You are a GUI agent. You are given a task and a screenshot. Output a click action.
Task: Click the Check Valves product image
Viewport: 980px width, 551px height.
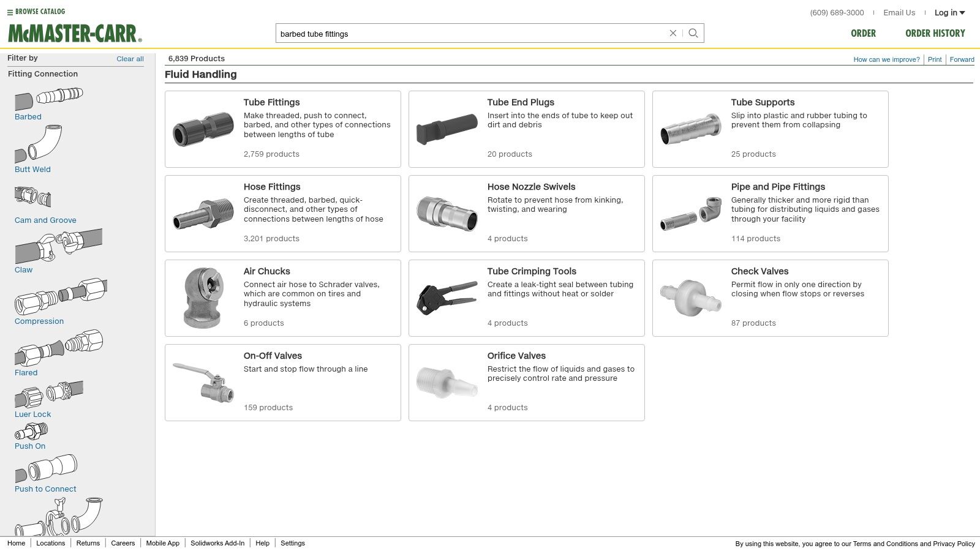(x=691, y=298)
